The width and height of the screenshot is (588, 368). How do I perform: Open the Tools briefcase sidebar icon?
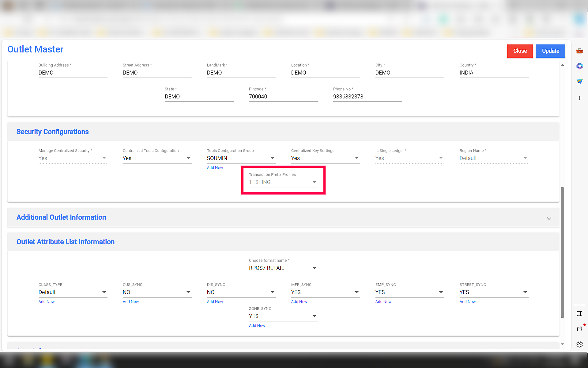[579, 51]
